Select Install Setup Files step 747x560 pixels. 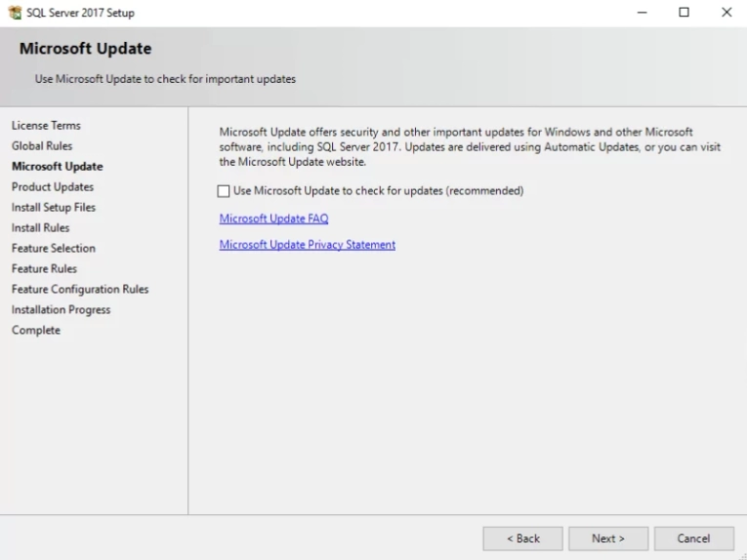click(54, 208)
